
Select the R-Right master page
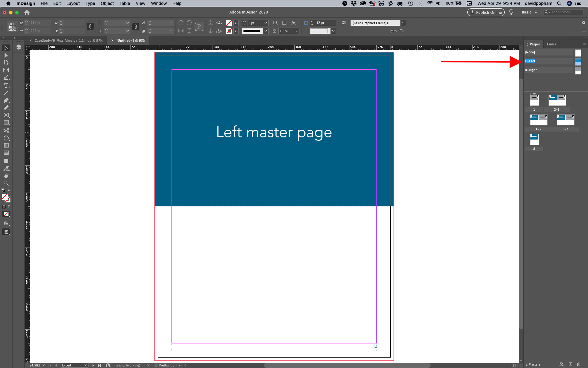click(x=531, y=70)
